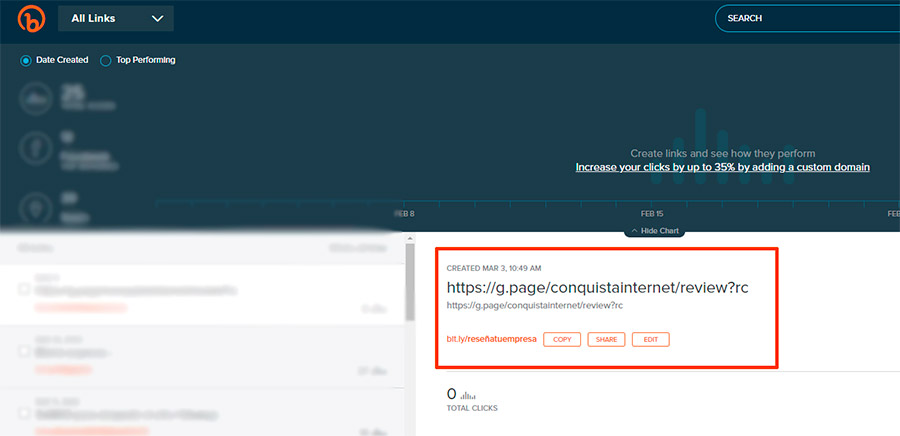
Task: Click the FEB 8 chart axis label
Action: tap(405, 213)
